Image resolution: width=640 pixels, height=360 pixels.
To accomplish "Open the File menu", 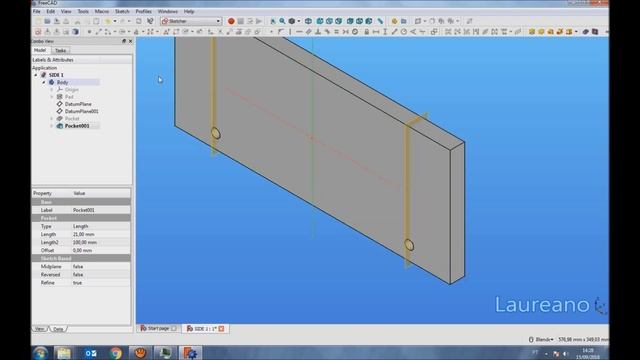I will tap(37, 11).
